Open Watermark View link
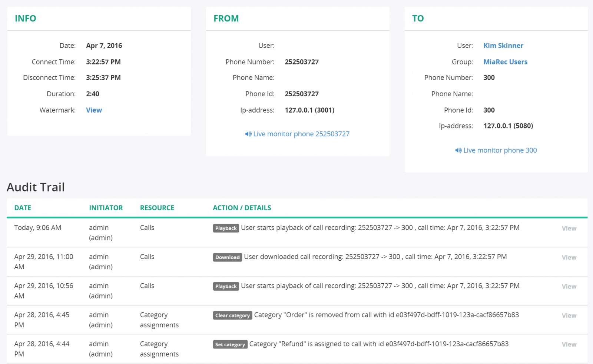 click(94, 110)
